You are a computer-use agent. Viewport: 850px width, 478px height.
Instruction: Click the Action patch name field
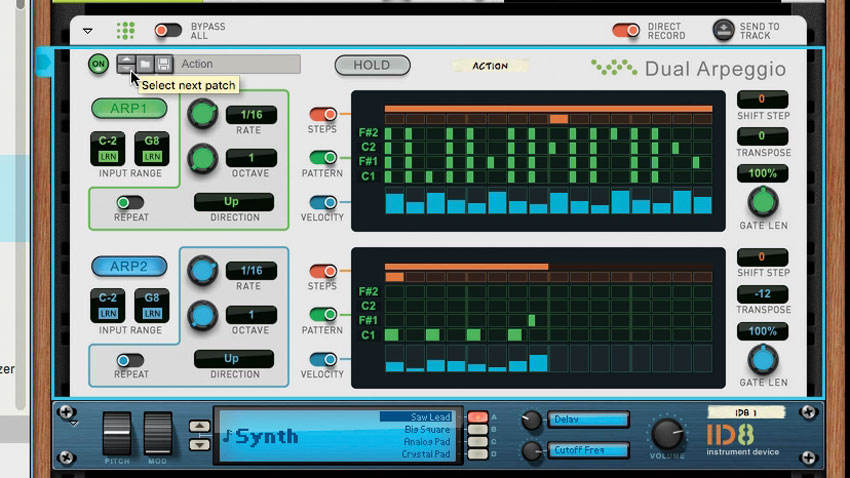coord(237,64)
